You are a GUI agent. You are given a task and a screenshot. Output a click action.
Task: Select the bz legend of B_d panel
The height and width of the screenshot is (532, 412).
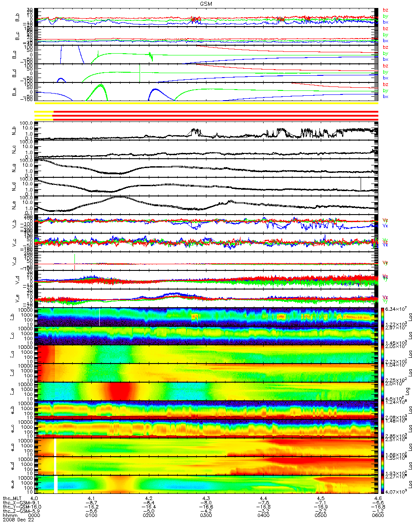[386, 66]
